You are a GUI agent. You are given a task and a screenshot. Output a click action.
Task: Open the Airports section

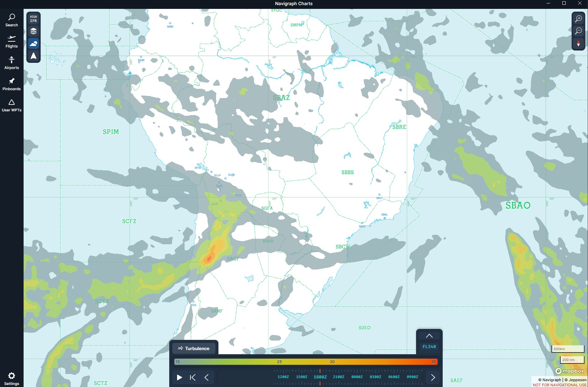click(12, 63)
